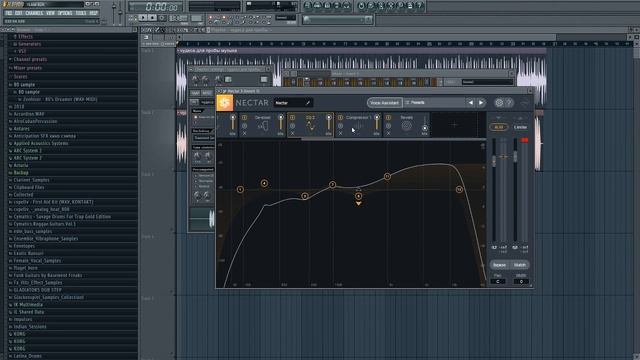
Task: Click the Nectar Pan value field
Action: click(x=498, y=282)
